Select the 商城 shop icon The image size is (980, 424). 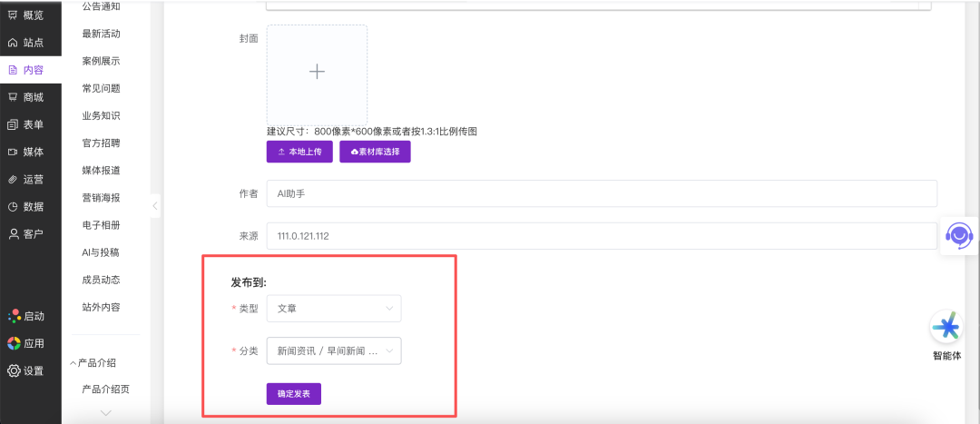[x=14, y=97]
